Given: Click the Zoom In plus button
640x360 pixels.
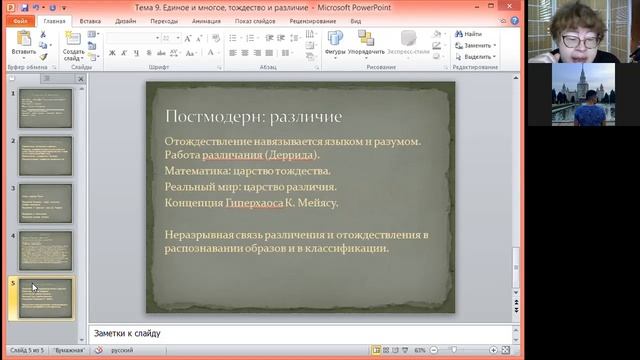Looking at the screenshot, I should [x=493, y=350].
